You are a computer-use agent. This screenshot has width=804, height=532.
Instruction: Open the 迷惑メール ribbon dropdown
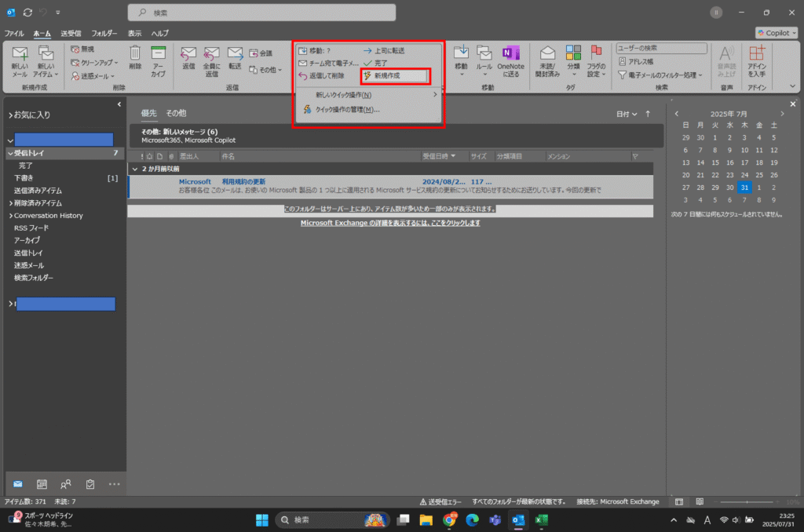93,76
